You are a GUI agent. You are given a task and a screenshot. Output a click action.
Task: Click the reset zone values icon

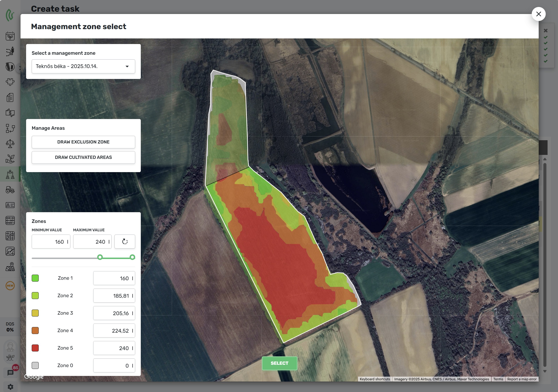125,241
